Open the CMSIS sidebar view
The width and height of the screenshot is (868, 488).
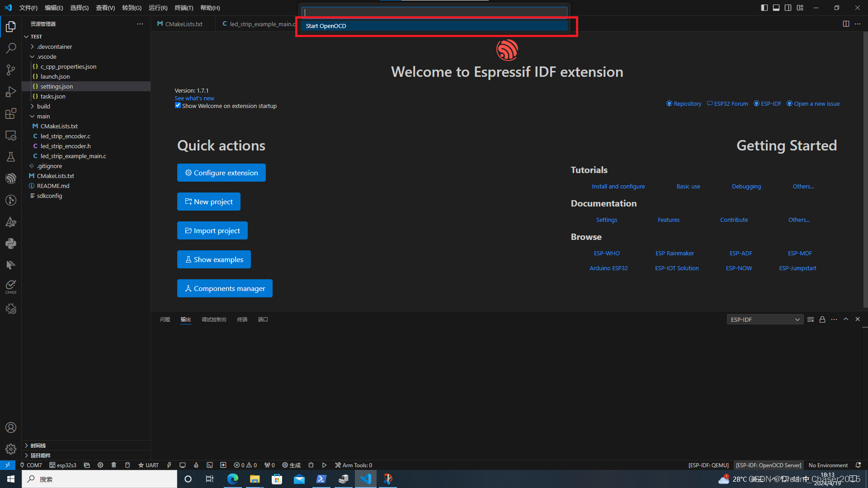click(11, 286)
